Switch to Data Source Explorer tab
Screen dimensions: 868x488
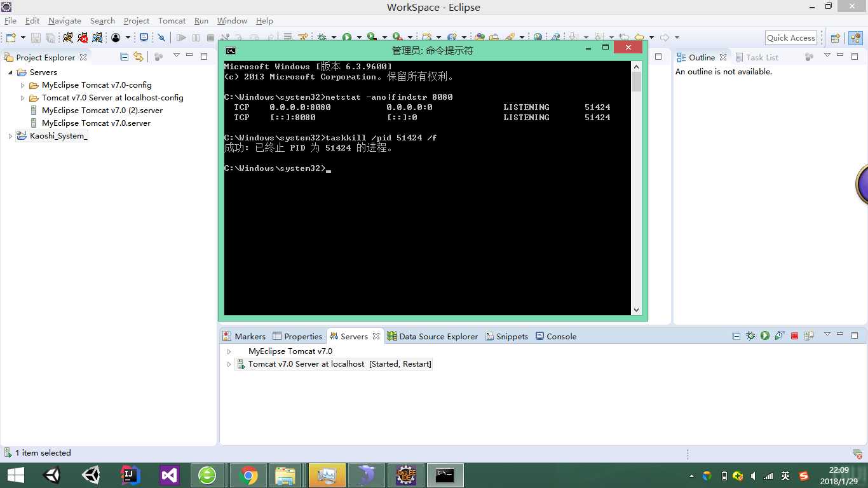(433, 336)
